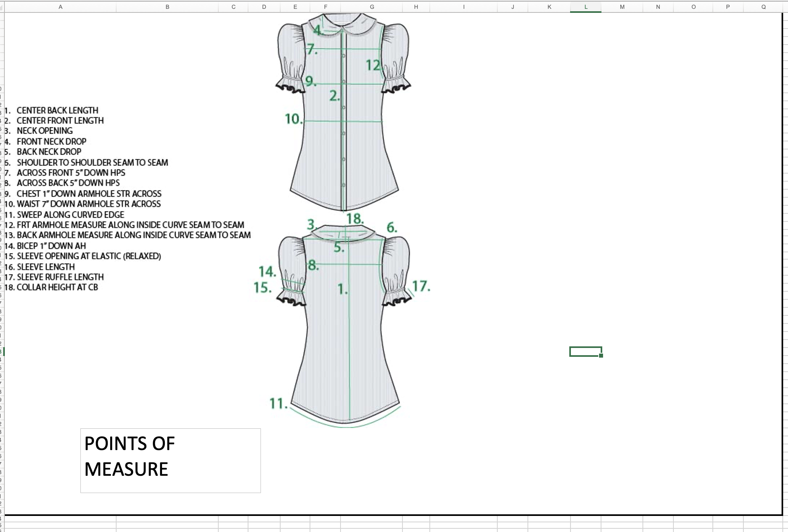The image size is (788, 532).
Task: Select column B header
Action: [167, 7]
